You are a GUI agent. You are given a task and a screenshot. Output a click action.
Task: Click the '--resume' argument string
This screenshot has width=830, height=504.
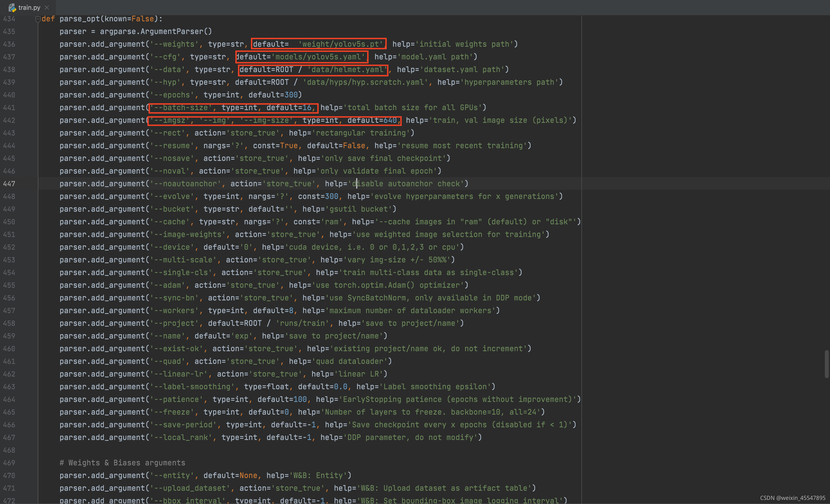[x=172, y=146]
